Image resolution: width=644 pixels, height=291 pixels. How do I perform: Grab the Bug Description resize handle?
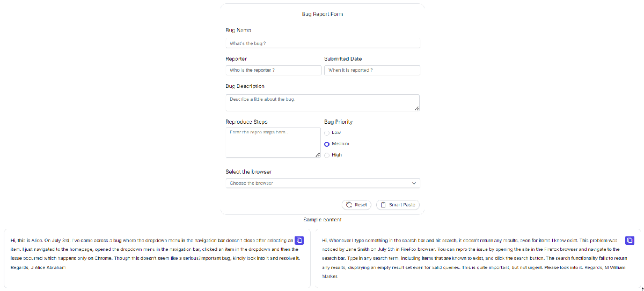416,109
